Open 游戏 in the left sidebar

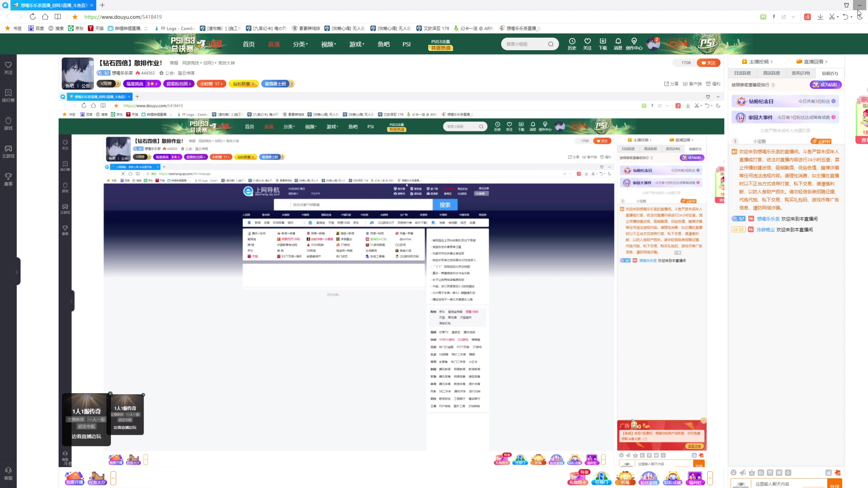pos(8,124)
